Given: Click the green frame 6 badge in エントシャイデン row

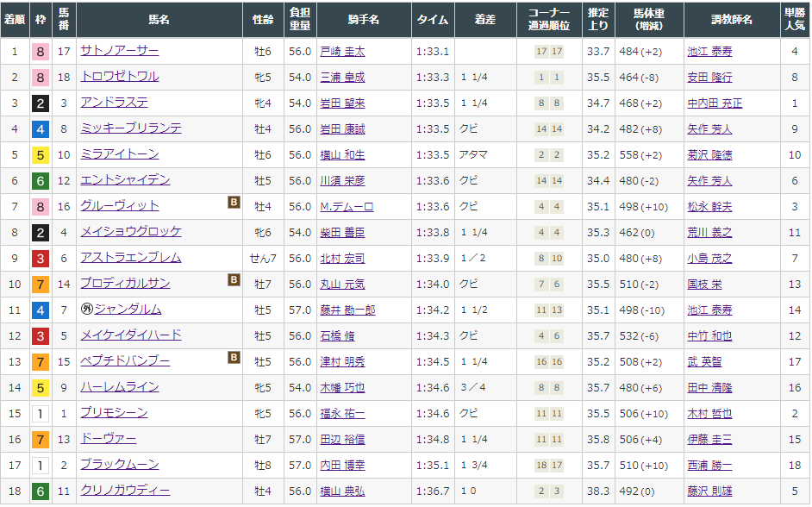Looking at the screenshot, I should pyautogui.click(x=41, y=181).
